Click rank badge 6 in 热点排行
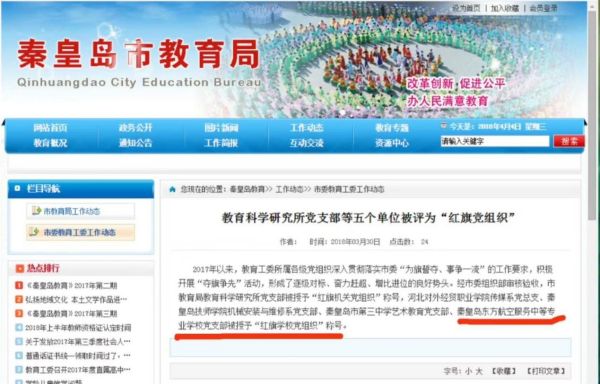 [x=19, y=356]
